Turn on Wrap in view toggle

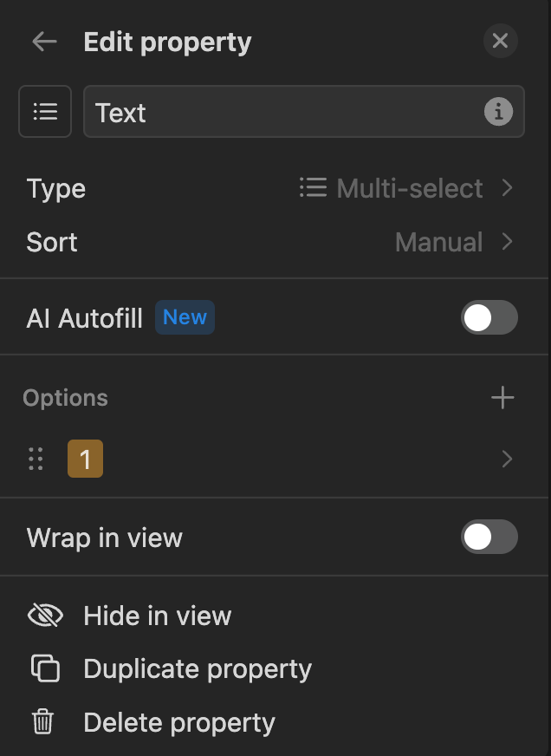[489, 537]
